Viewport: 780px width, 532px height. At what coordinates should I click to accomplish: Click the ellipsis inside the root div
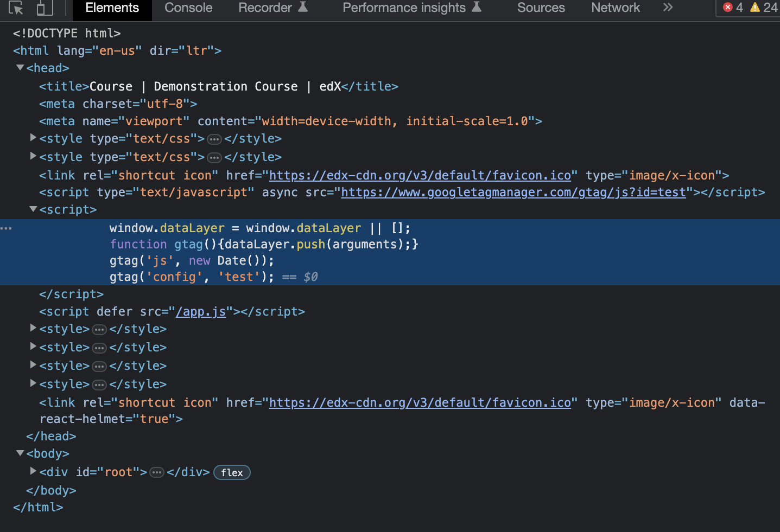coord(157,472)
